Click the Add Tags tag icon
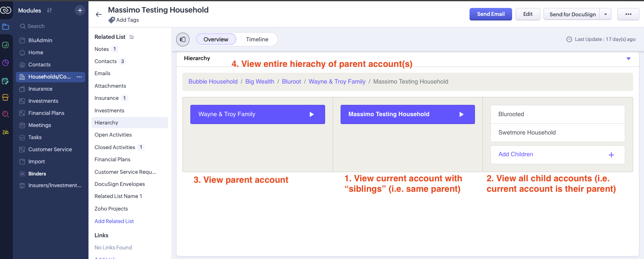This screenshot has width=644, height=259. click(x=111, y=20)
